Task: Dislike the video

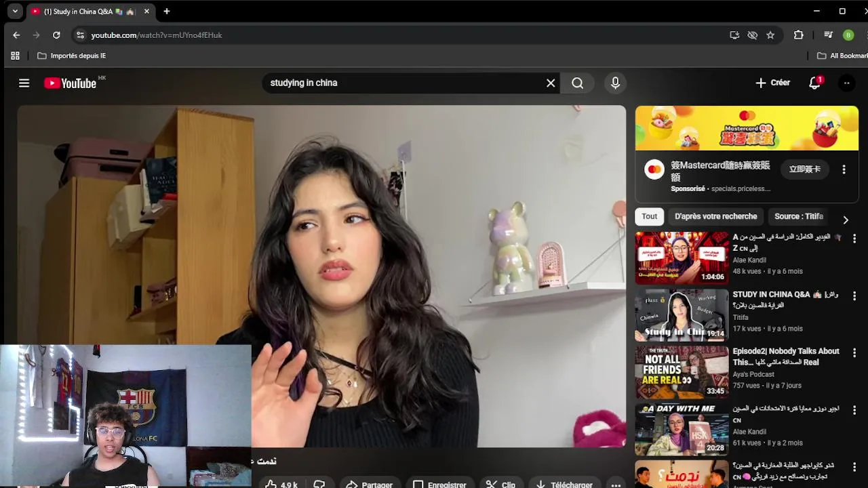Action: [x=319, y=485]
